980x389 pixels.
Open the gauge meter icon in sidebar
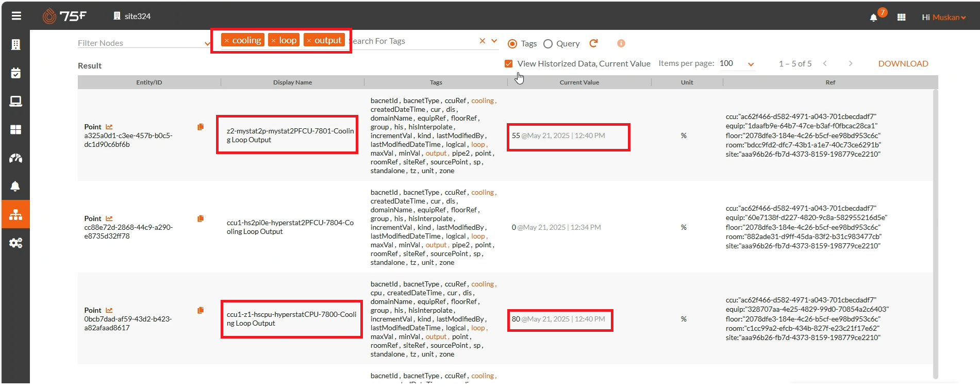[x=15, y=158]
